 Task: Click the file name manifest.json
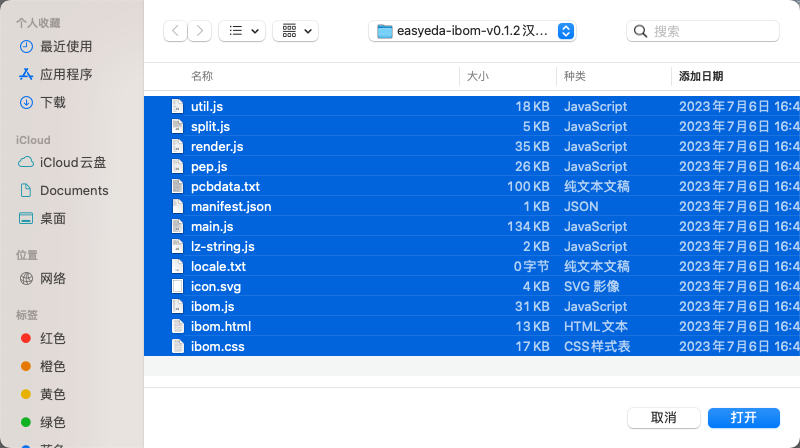coord(231,206)
